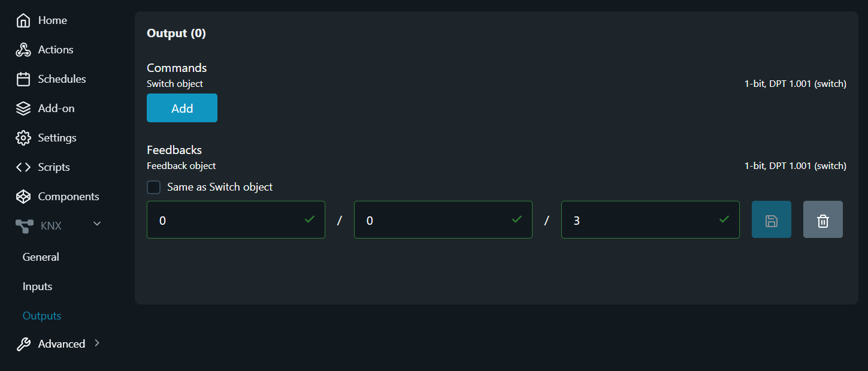Click the Components cube icon
The width and height of the screenshot is (868, 371).
(x=23, y=197)
